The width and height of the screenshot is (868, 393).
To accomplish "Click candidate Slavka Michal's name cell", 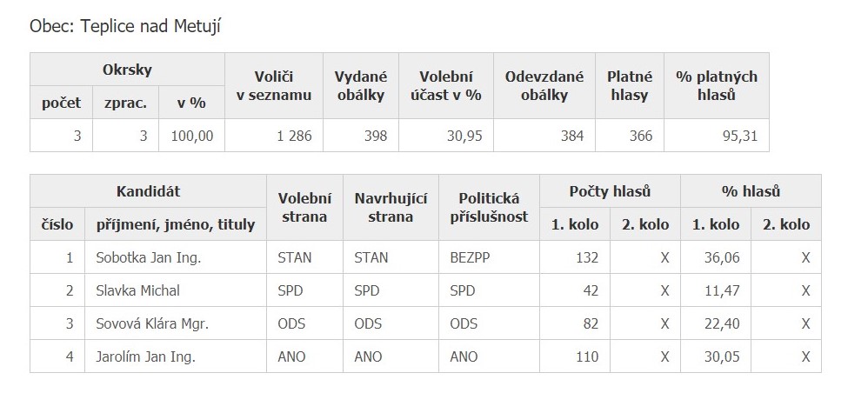I will 137,290.
